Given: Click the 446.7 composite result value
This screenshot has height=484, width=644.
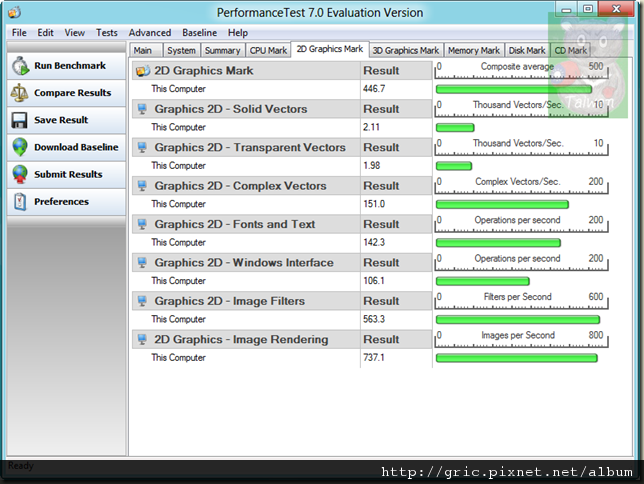Looking at the screenshot, I should pyautogui.click(x=374, y=89).
